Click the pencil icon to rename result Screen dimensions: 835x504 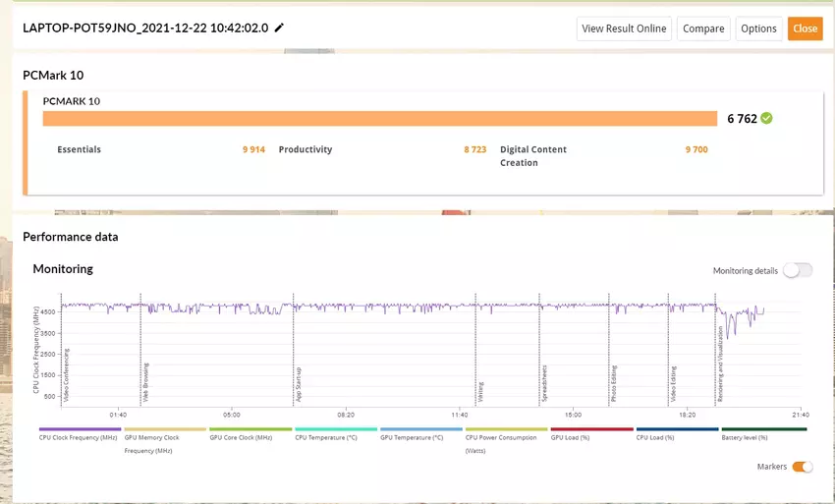[x=279, y=28]
